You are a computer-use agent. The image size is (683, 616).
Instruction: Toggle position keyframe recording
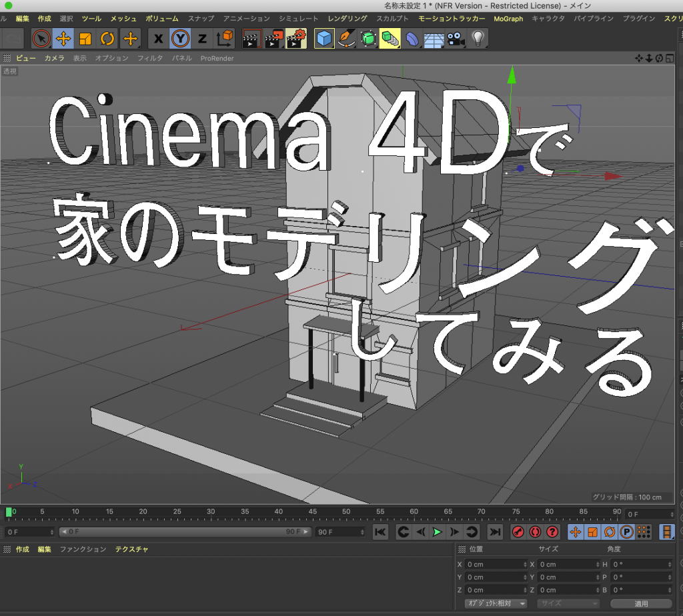(576, 532)
